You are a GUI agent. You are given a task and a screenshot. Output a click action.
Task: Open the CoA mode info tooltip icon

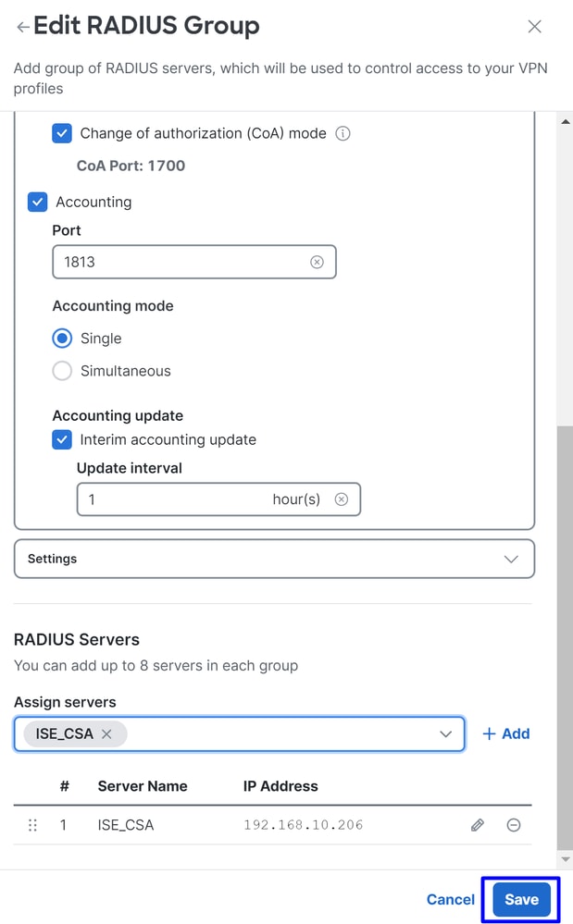click(343, 133)
